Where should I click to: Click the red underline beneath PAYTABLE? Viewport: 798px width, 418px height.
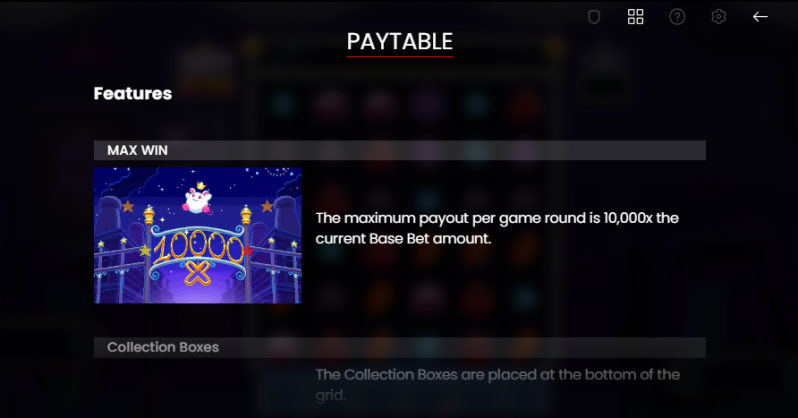(400, 57)
